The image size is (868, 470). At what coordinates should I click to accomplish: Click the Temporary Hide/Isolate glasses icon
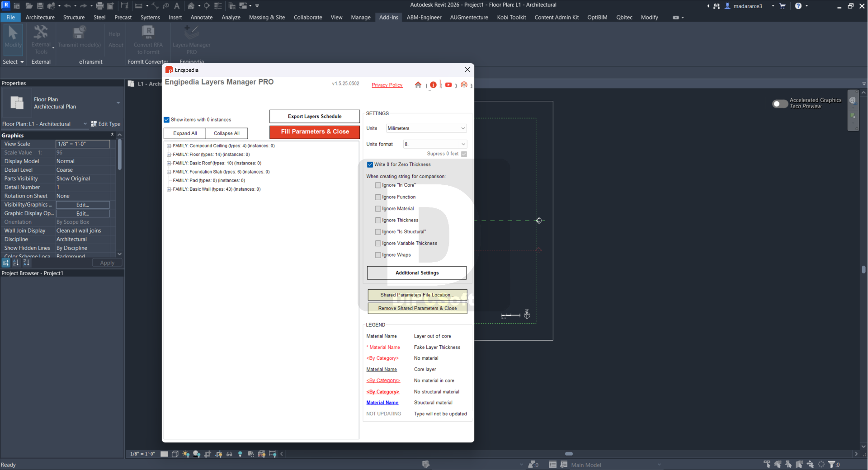tap(229, 454)
